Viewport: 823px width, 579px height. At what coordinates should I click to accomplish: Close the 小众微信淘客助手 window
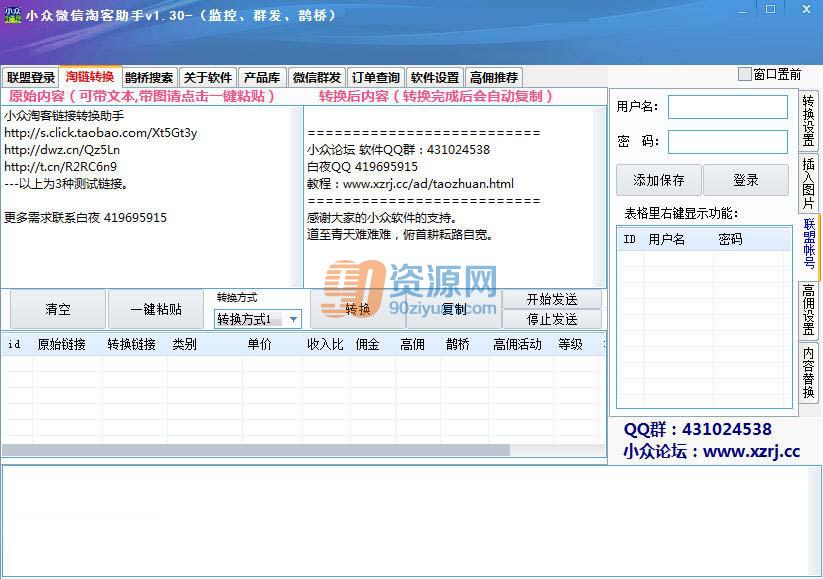click(x=806, y=9)
